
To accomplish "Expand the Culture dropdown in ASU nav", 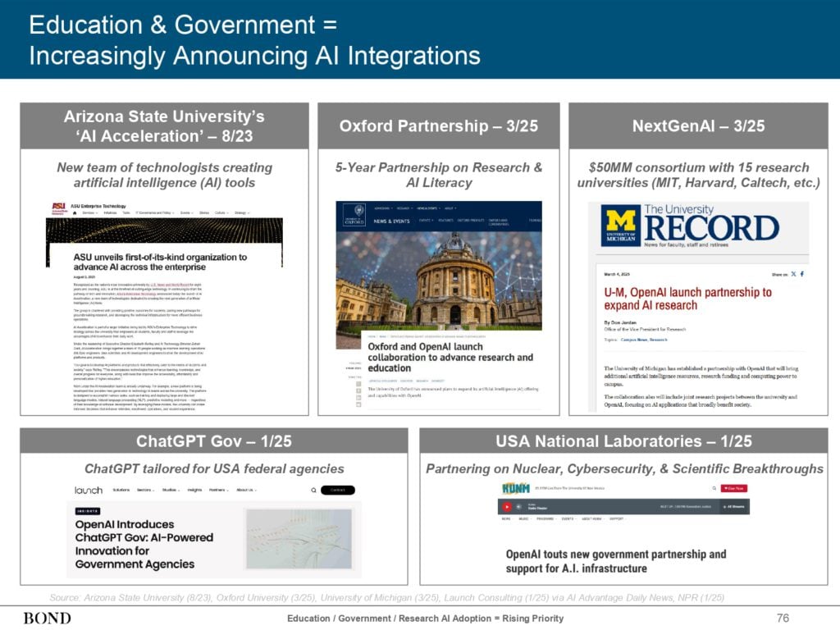I will coord(221,213).
